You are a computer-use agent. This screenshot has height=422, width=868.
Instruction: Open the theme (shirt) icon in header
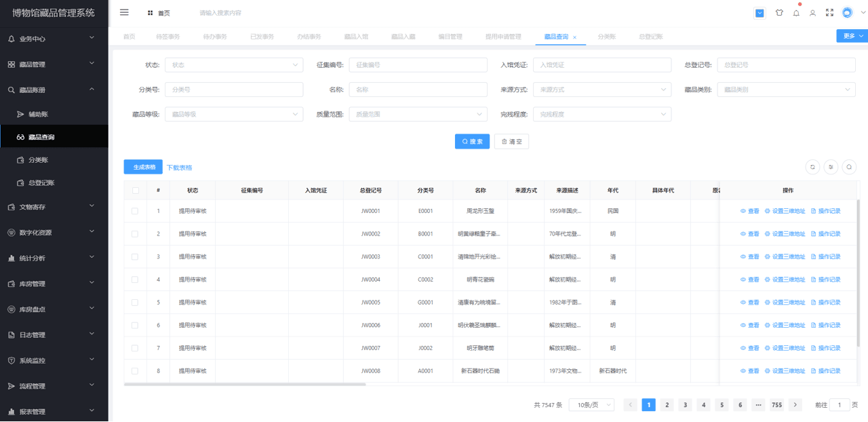point(779,13)
